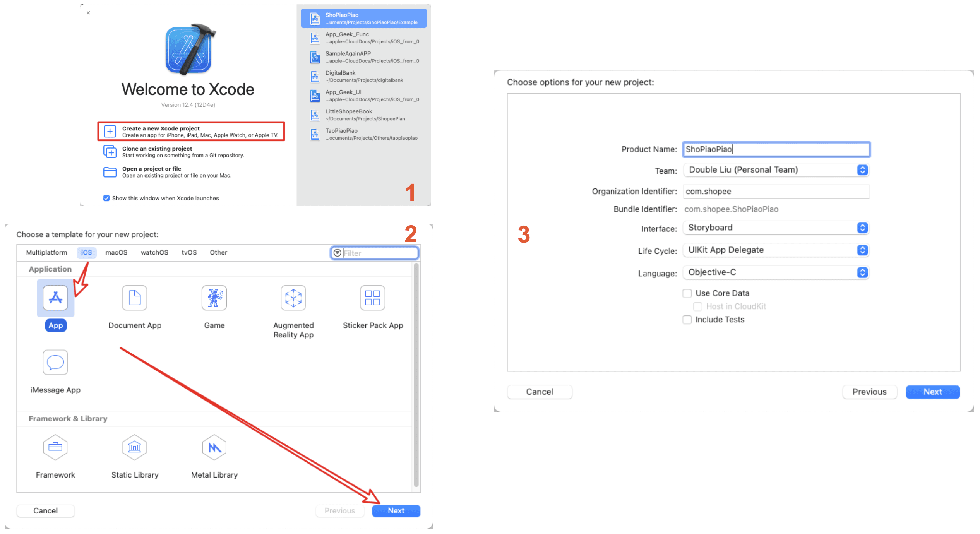The height and width of the screenshot is (534, 980).
Task: Open the Language dropdown showing Objective-C
Action: click(x=776, y=272)
